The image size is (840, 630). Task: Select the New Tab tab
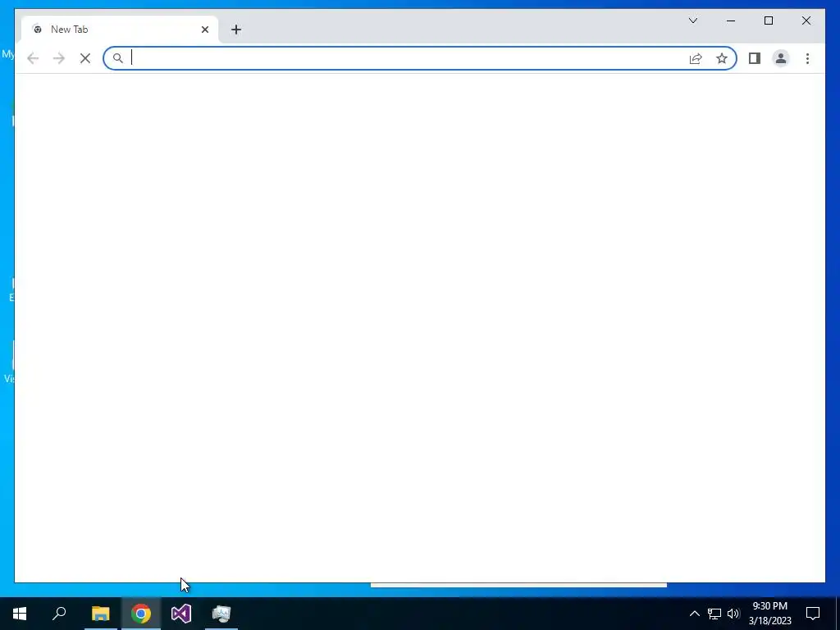119,30
